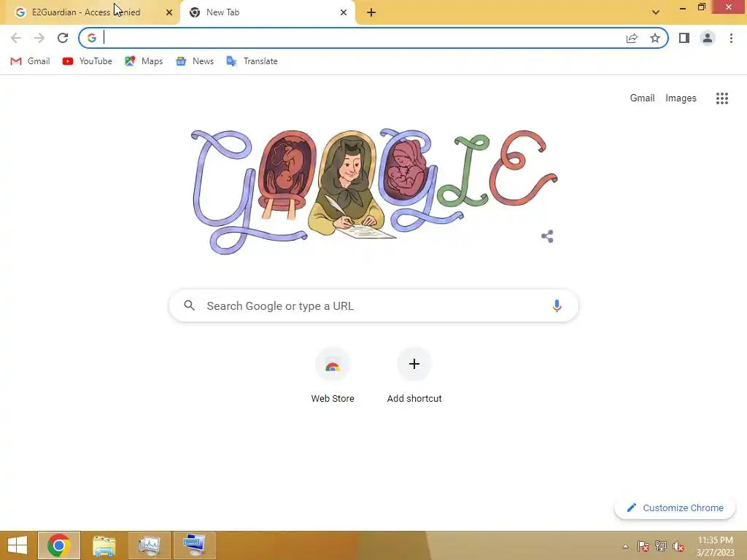Viewport: 747px width, 560px height.
Task: Add shortcut using the plus tile
Action: [414, 376]
